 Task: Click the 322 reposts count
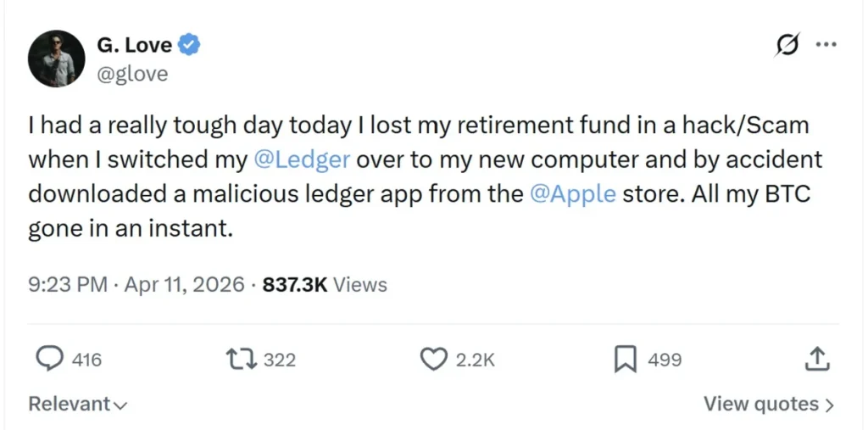(x=280, y=360)
